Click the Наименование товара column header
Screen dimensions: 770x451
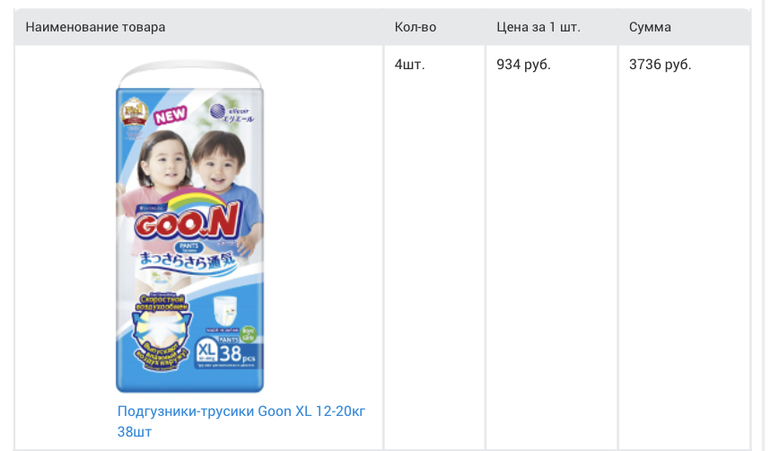click(x=96, y=27)
